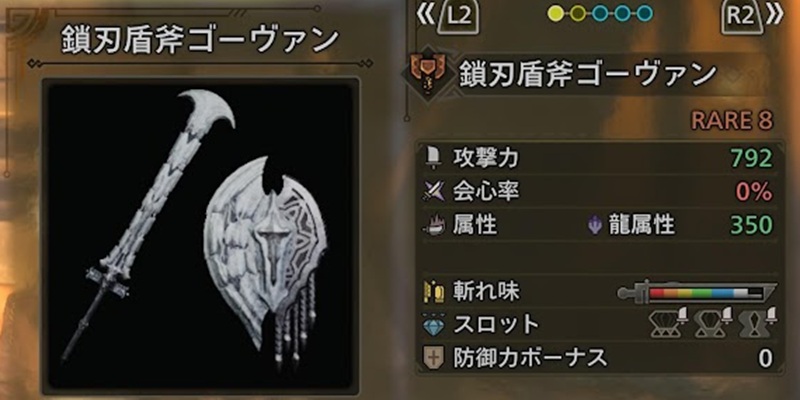Click the charge blade weapon type icon
The image size is (800, 400).
pos(428,76)
